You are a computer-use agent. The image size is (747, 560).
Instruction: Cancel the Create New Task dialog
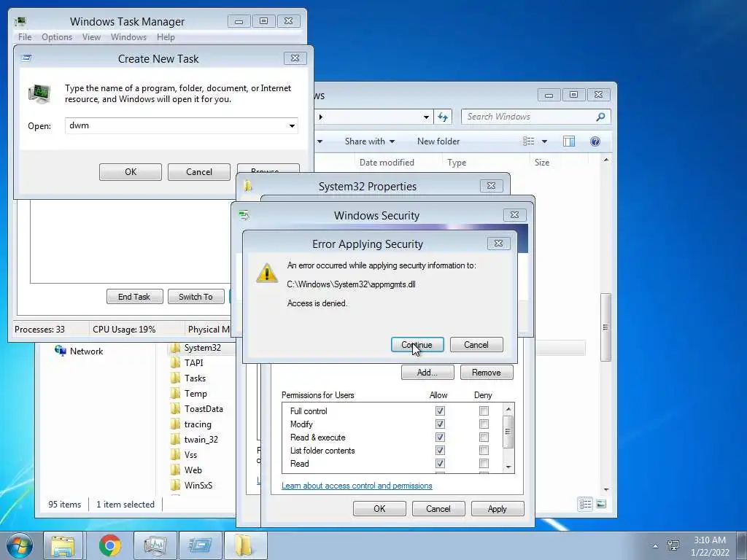198,172
